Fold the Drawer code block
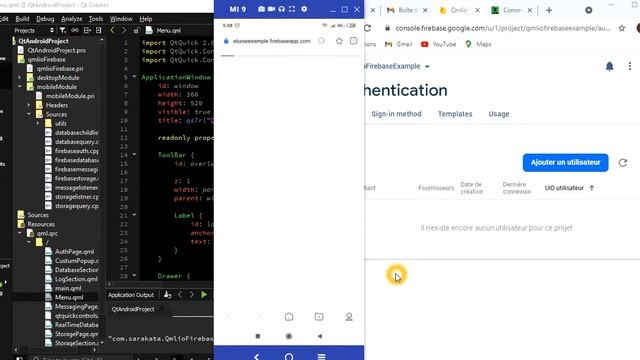640x360 pixels. point(134,276)
